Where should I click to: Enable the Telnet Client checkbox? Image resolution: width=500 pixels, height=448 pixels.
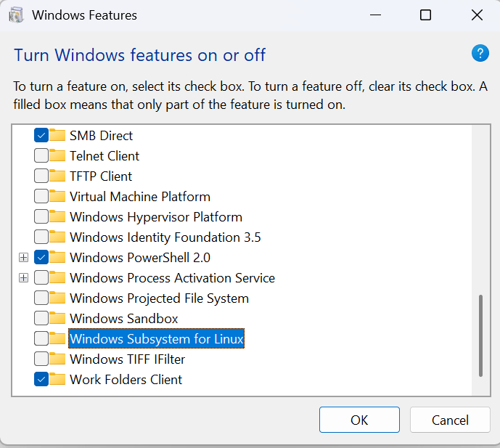click(x=41, y=155)
